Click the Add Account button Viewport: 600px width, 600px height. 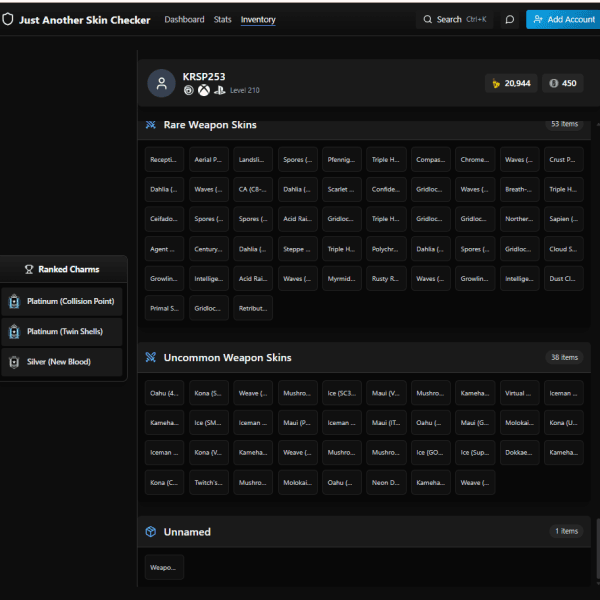tap(563, 19)
